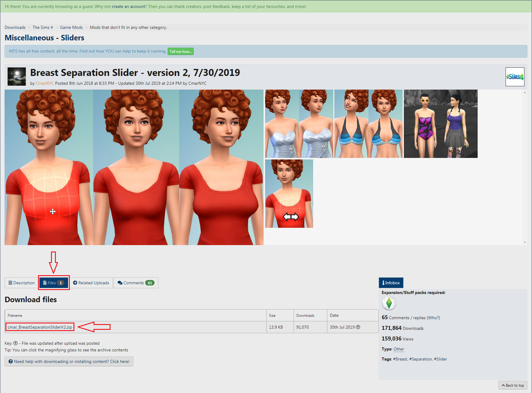Download cmar_BreastSeparationSliderV2.zip file
Viewport: 532px width, 393px height.
40,327
